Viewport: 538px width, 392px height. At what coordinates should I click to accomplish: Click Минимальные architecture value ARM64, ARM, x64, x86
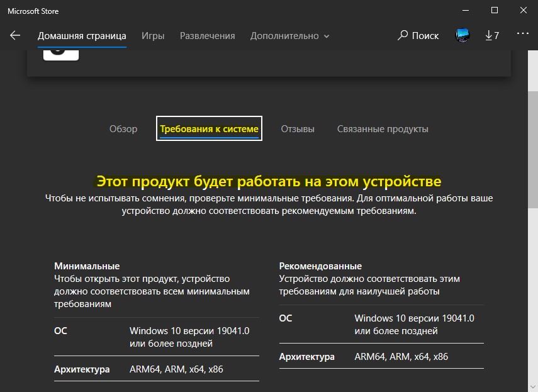pyautogui.click(x=176, y=369)
